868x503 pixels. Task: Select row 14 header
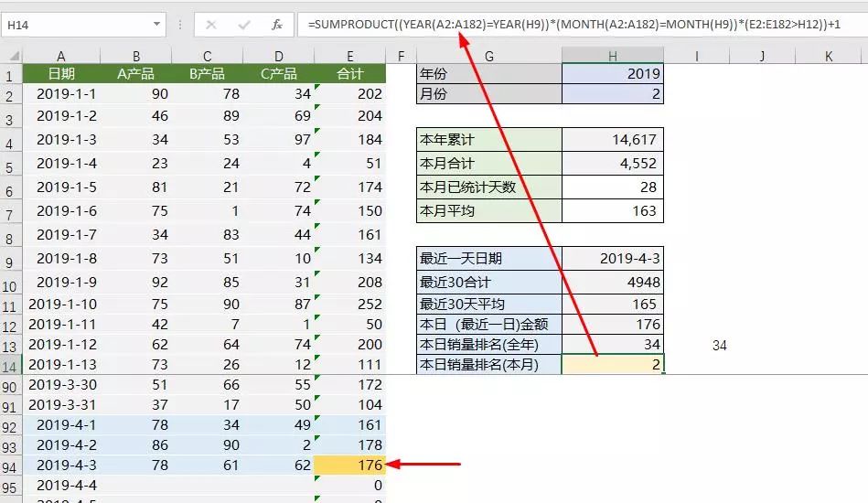click(10, 366)
